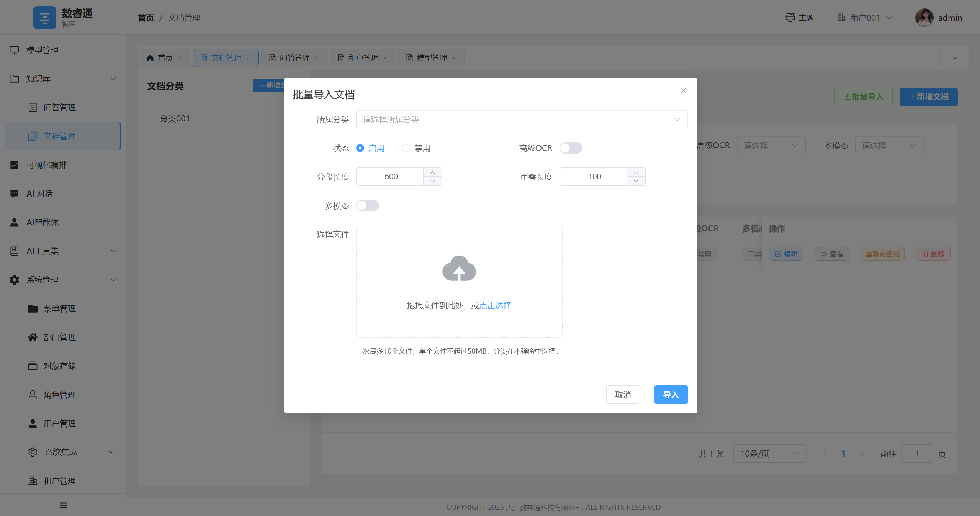Click the 数睿通 logo icon

coord(44,18)
